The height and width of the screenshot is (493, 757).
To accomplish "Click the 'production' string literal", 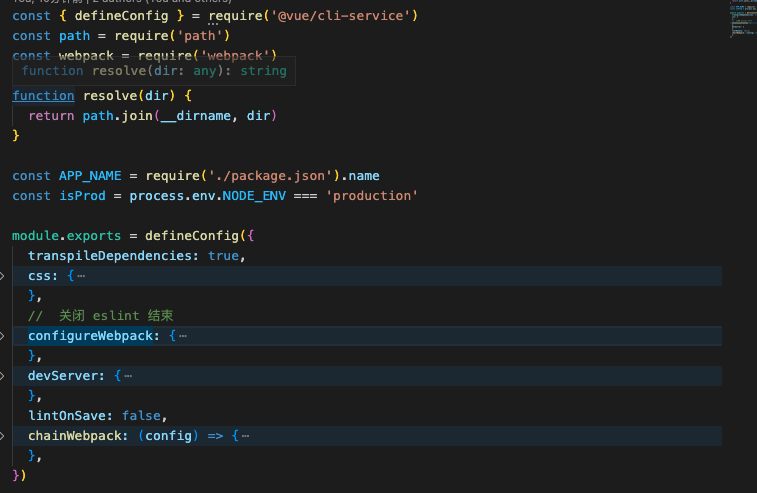I will tap(372, 196).
